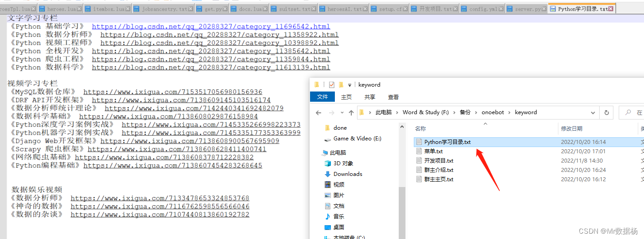Select the done folder in the navigation pane
Viewport: 644px width, 239px height.
point(340,128)
